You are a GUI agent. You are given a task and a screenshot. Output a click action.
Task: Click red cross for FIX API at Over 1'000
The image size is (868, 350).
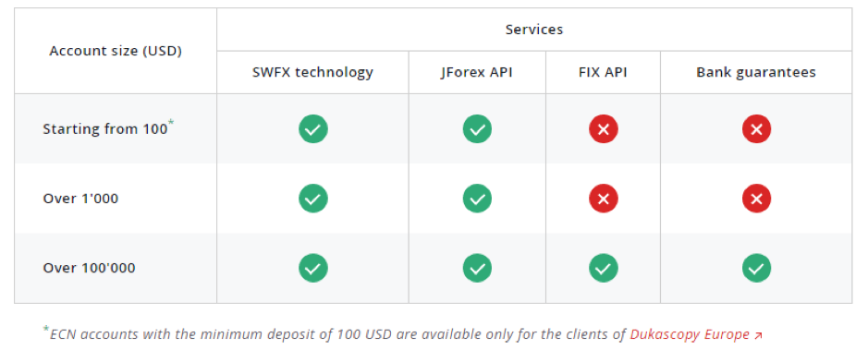604,199
